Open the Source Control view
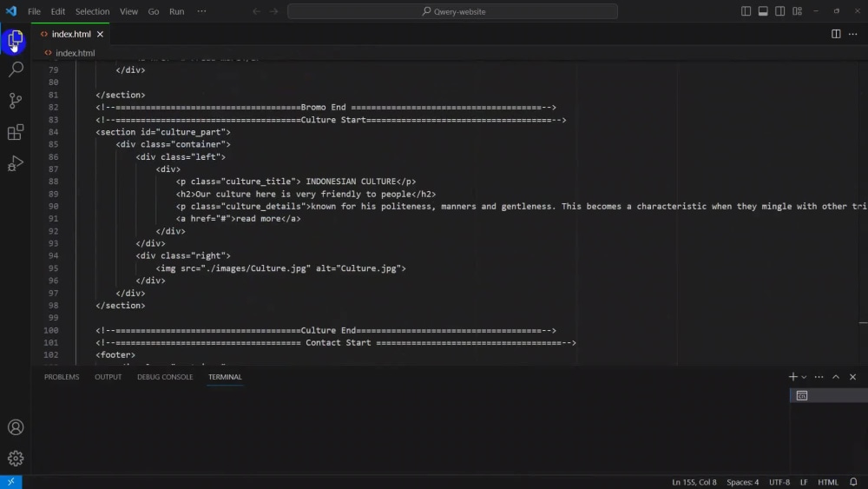The width and height of the screenshot is (868, 489). pyautogui.click(x=16, y=101)
